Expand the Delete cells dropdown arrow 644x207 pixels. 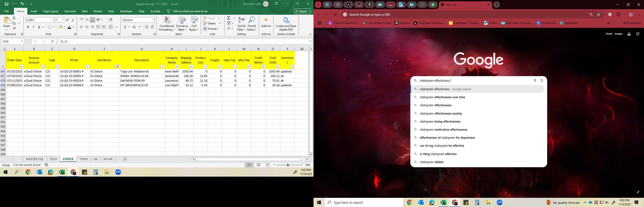220,23
